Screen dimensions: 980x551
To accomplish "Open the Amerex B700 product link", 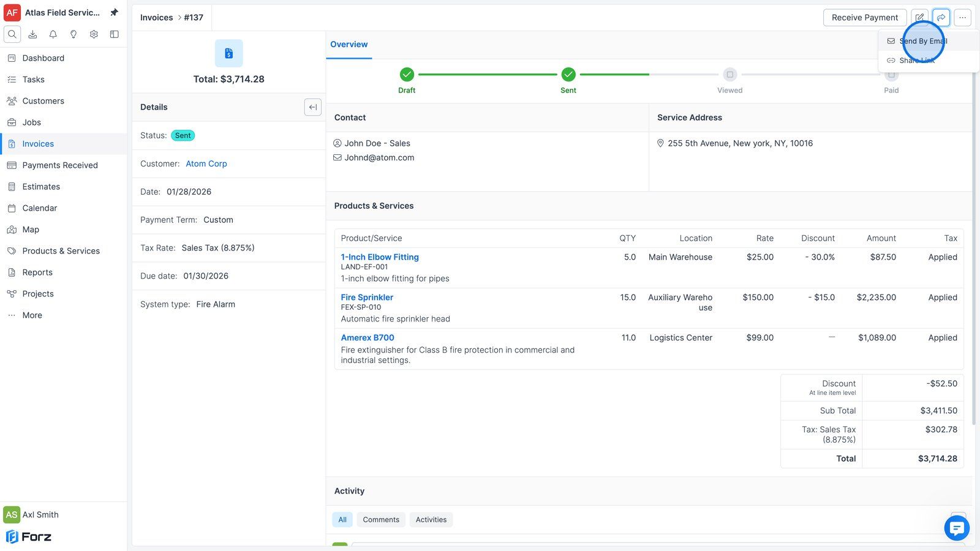I will pos(367,337).
